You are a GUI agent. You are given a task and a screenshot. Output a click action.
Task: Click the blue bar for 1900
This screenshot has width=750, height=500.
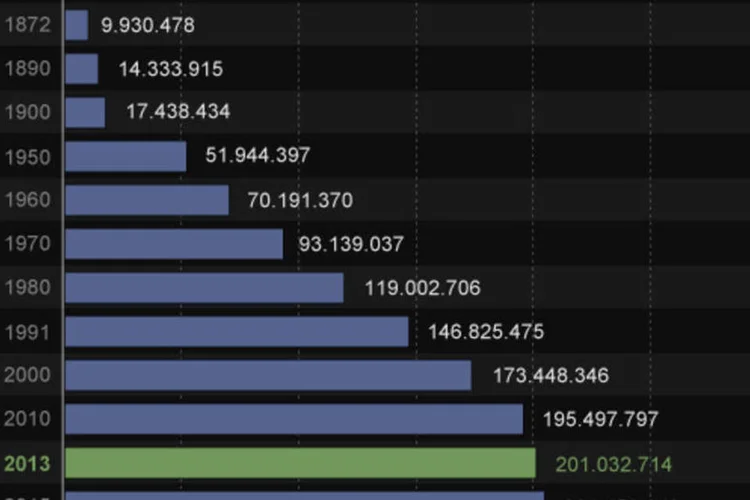tap(85, 112)
